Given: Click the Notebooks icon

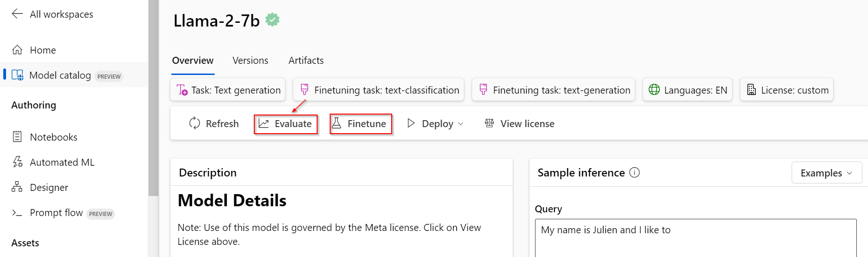Looking at the screenshot, I should pyautogui.click(x=17, y=137).
